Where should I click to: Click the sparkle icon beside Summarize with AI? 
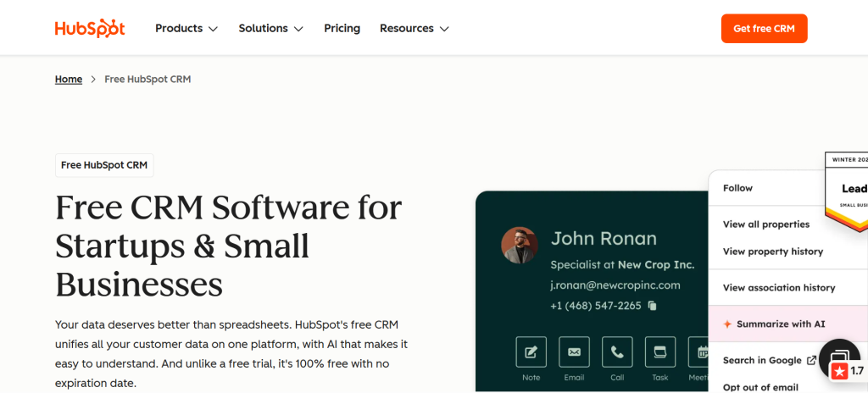point(727,324)
